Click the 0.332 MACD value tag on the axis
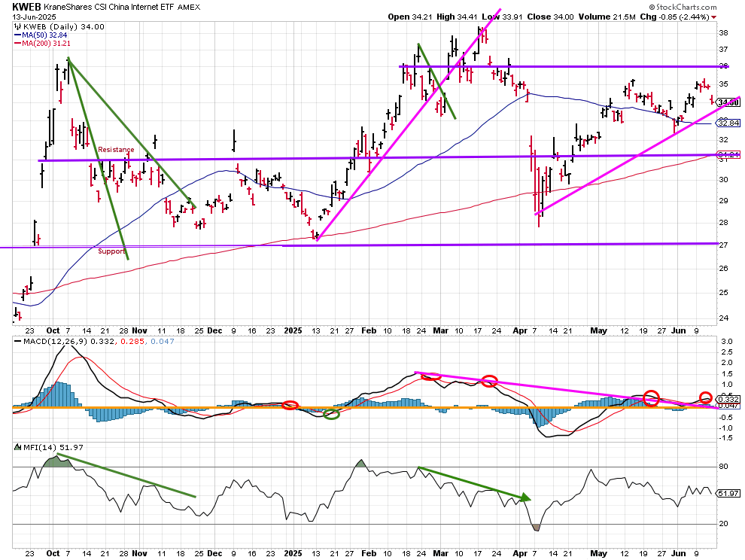This screenshot has width=745, height=560. (x=728, y=400)
